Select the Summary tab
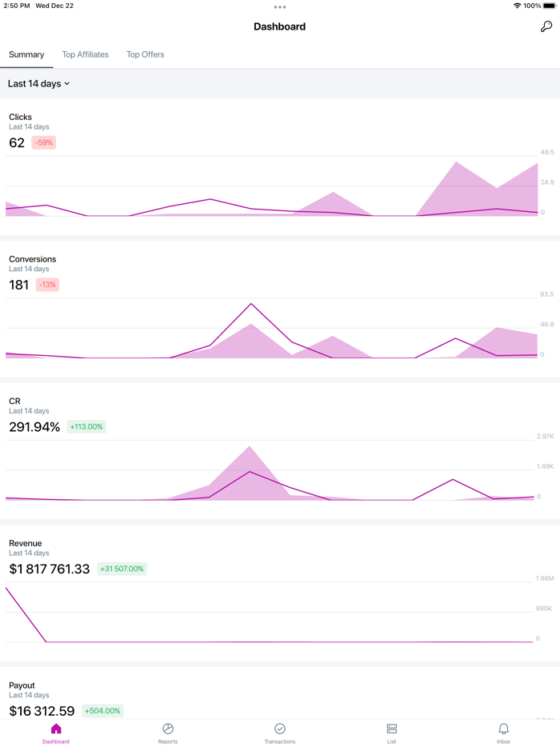Screen dimensions: 560x747 click(x=26, y=54)
